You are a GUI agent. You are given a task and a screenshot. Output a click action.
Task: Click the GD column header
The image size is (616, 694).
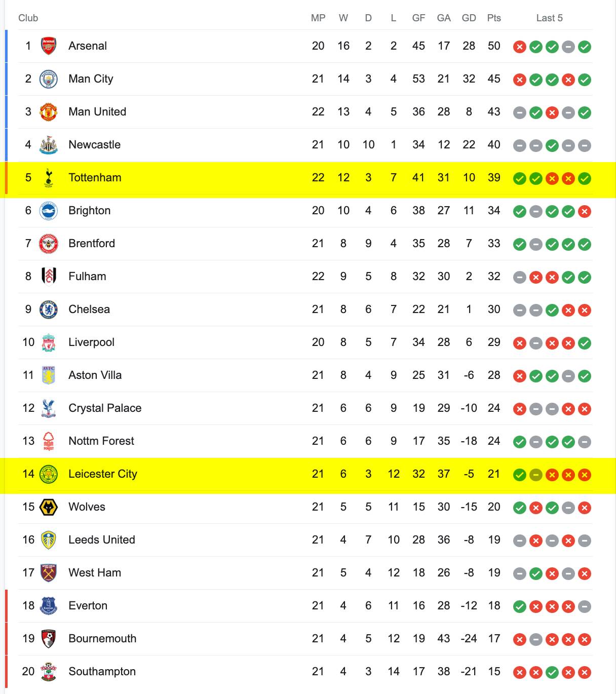(x=469, y=18)
